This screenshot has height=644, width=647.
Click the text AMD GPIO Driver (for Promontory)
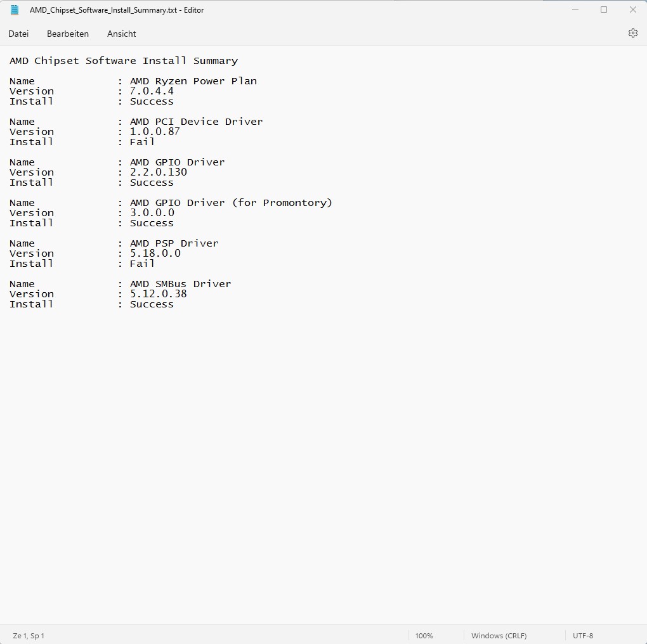click(231, 202)
